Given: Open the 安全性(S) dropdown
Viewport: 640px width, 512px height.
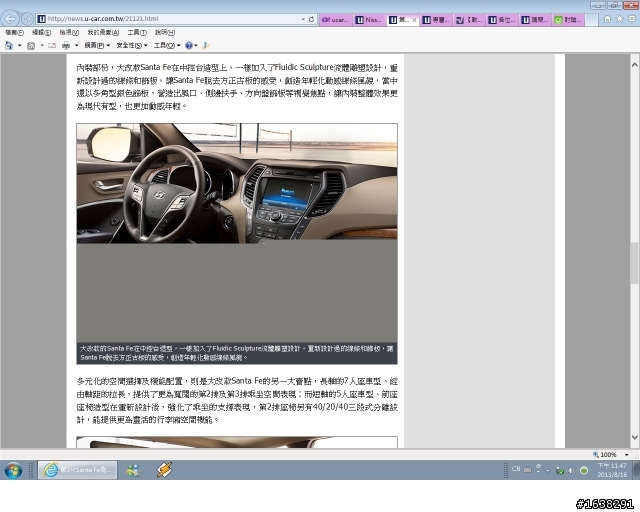Looking at the screenshot, I should coord(132,45).
